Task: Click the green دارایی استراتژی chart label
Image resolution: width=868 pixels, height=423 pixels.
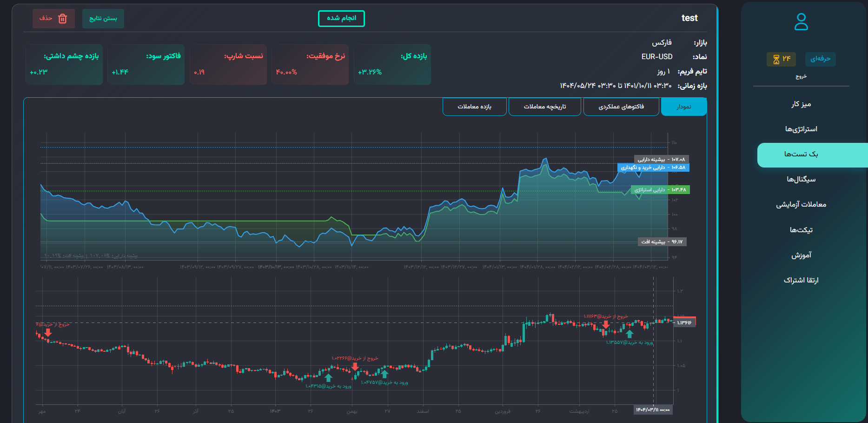Action: click(660, 190)
